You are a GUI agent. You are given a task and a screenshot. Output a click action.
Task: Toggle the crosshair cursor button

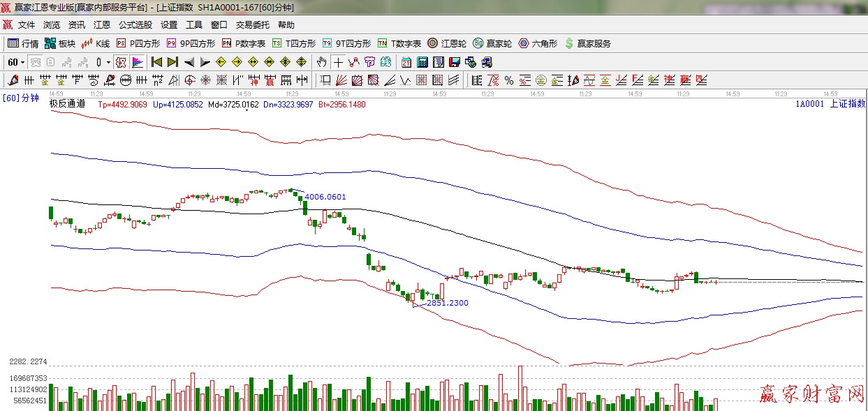point(338,62)
